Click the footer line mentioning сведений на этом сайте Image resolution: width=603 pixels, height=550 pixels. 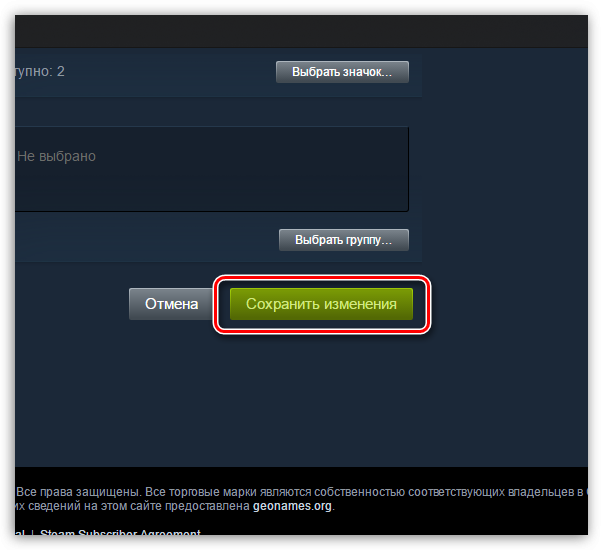pos(175,506)
